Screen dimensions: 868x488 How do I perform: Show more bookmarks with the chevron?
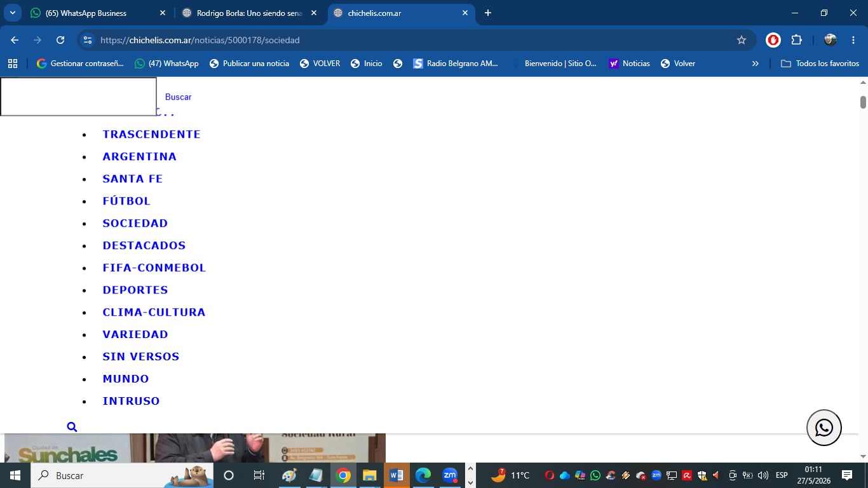[756, 64]
